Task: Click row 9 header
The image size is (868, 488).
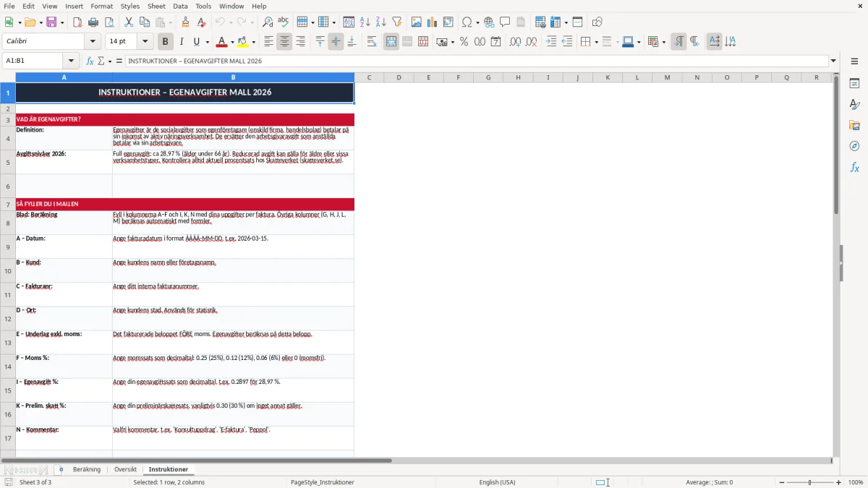Action: click(8, 247)
